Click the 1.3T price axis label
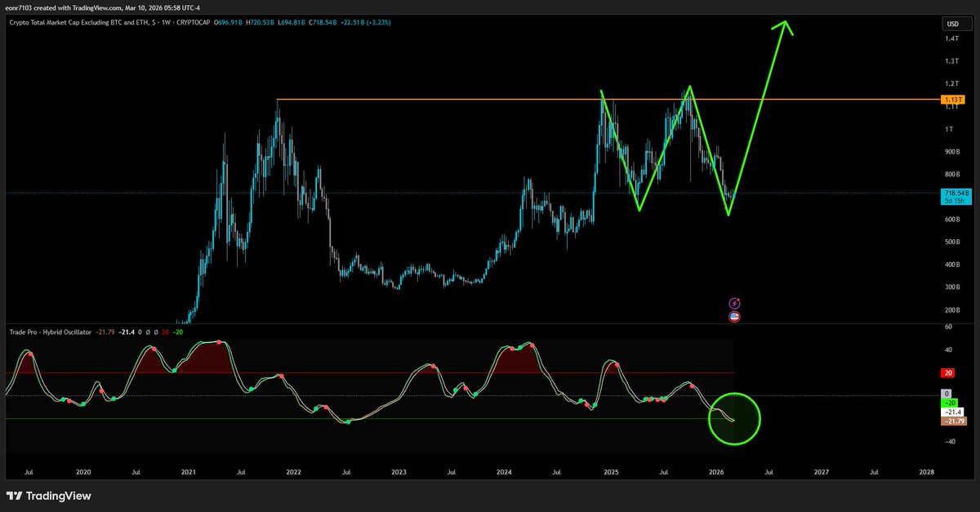 (x=951, y=61)
